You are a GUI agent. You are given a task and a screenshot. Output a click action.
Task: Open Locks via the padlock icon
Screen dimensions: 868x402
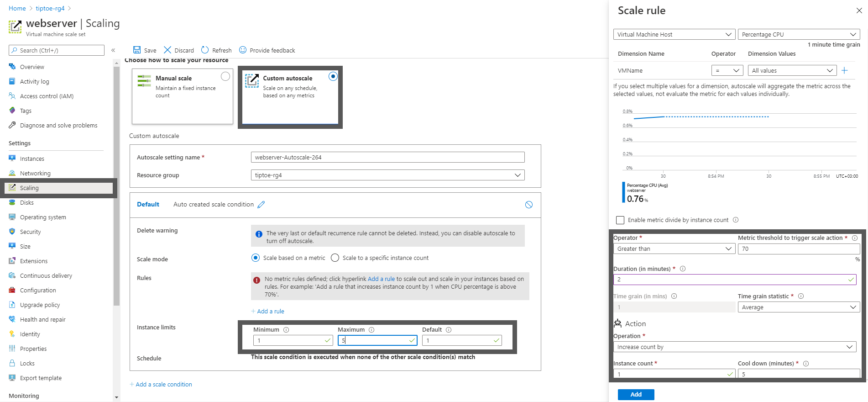[x=12, y=363]
